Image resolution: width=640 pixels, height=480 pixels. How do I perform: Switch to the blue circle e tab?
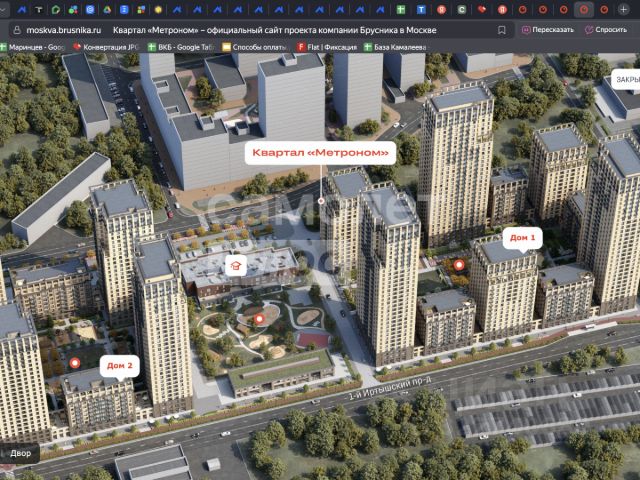(x=90, y=9)
